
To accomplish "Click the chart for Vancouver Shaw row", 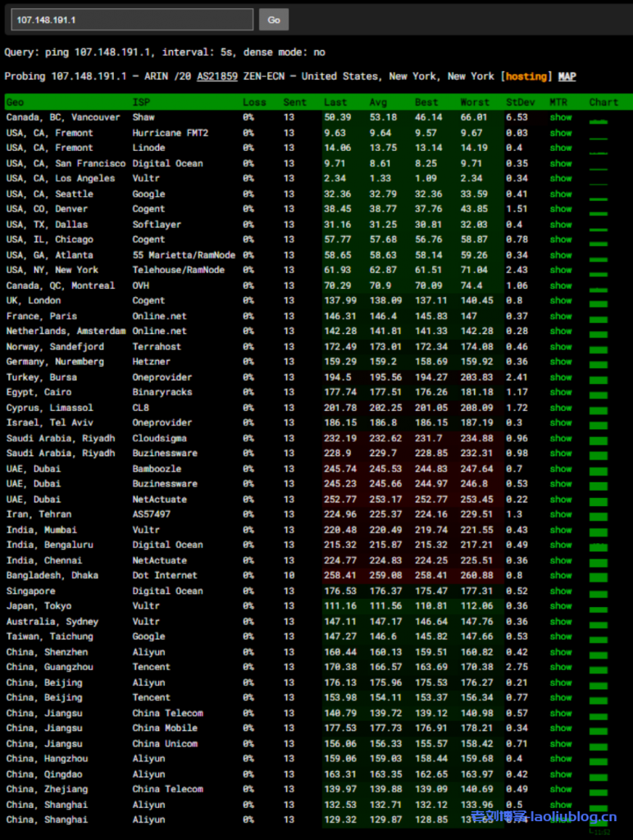I will pyautogui.click(x=599, y=119).
